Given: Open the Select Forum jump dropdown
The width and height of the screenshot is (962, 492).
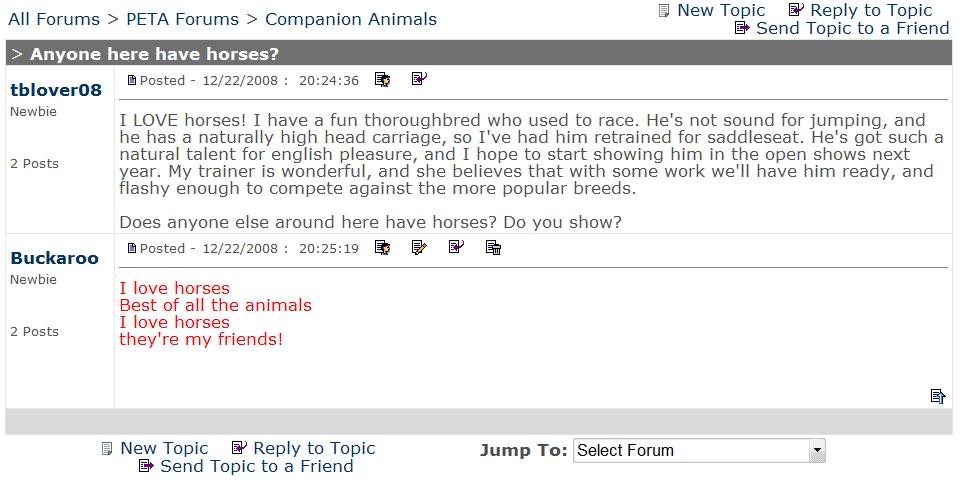Looking at the screenshot, I should click(x=699, y=451).
